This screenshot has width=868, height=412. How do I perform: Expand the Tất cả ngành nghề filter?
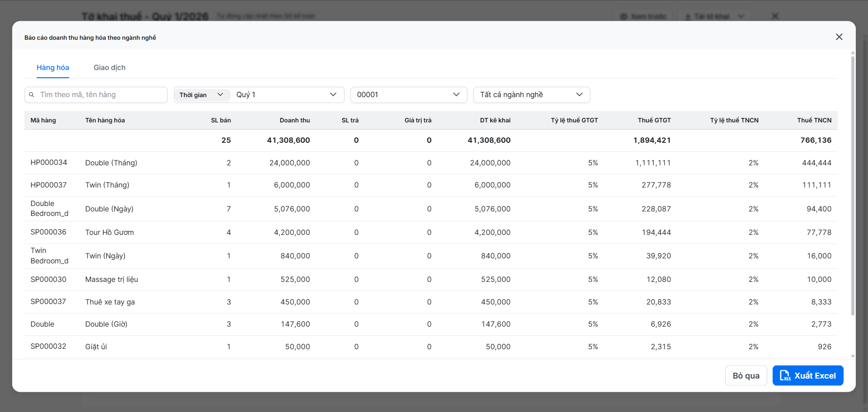(531, 95)
